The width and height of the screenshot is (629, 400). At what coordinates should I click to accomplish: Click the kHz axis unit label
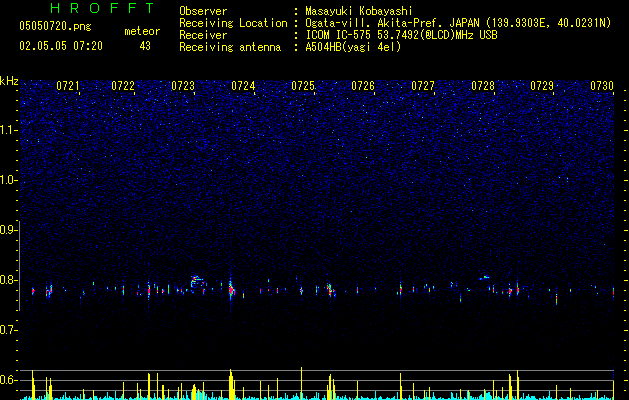pyautogui.click(x=9, y=81)
